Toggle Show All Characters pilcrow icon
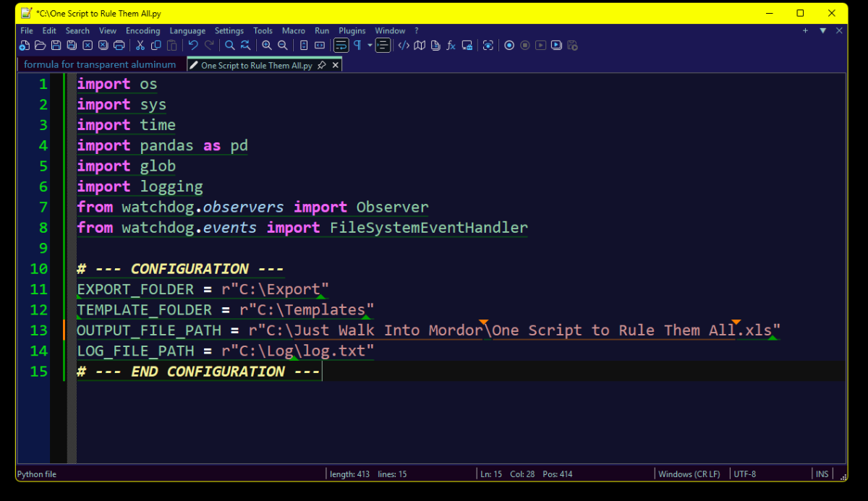Screen dimensions: 868x501 [357, 46]
